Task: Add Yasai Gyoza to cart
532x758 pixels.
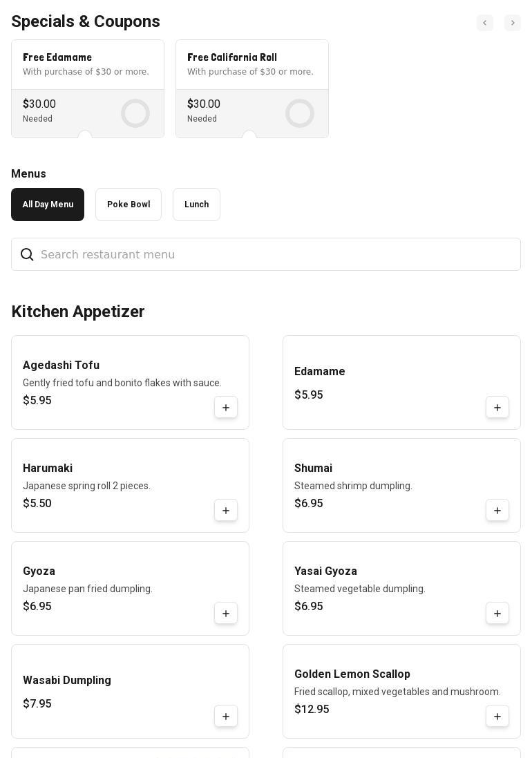Action: [497, 614]
